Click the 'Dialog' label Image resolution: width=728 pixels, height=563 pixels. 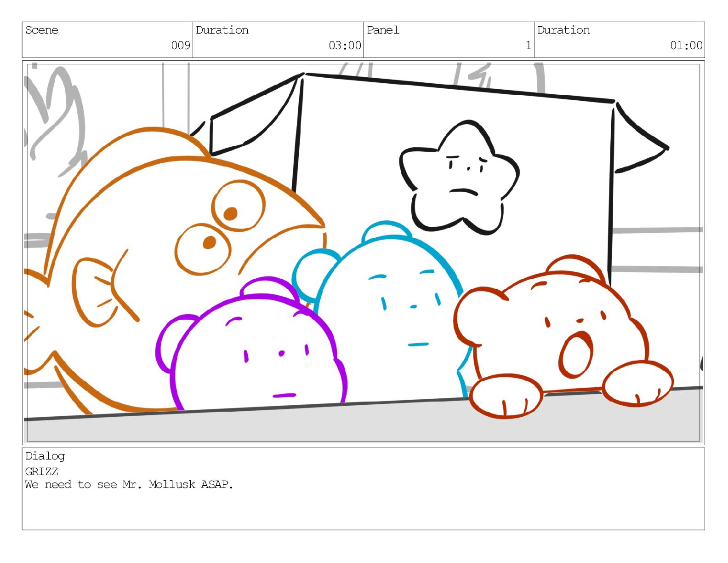tap(45, 456)
